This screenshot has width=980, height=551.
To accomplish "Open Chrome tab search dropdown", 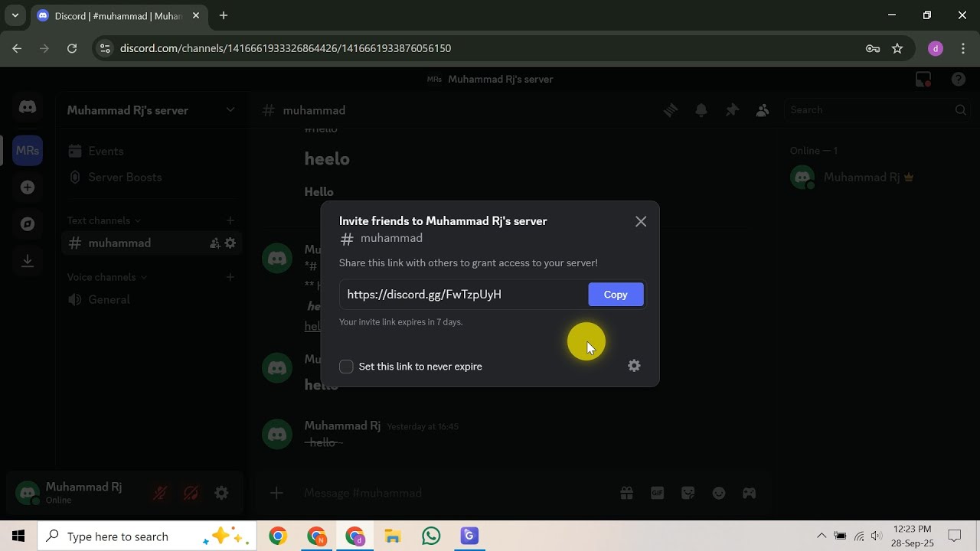I will tap(15, 15).
